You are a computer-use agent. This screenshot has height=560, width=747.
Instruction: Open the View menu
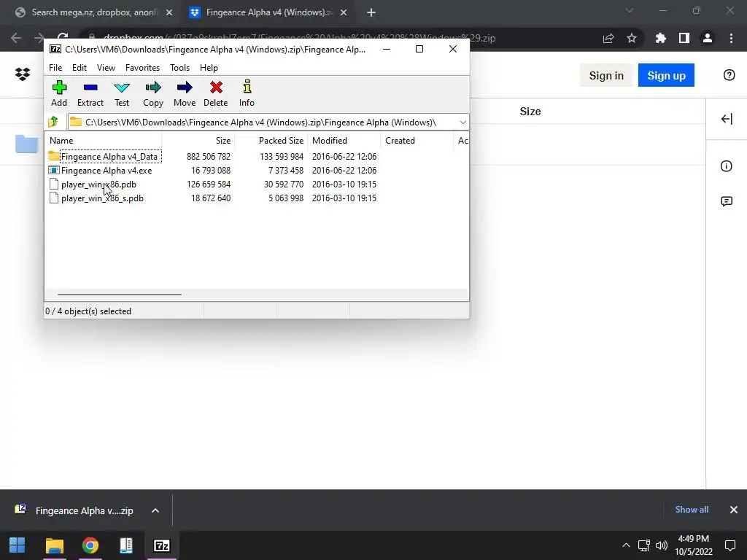coord(106,68)
